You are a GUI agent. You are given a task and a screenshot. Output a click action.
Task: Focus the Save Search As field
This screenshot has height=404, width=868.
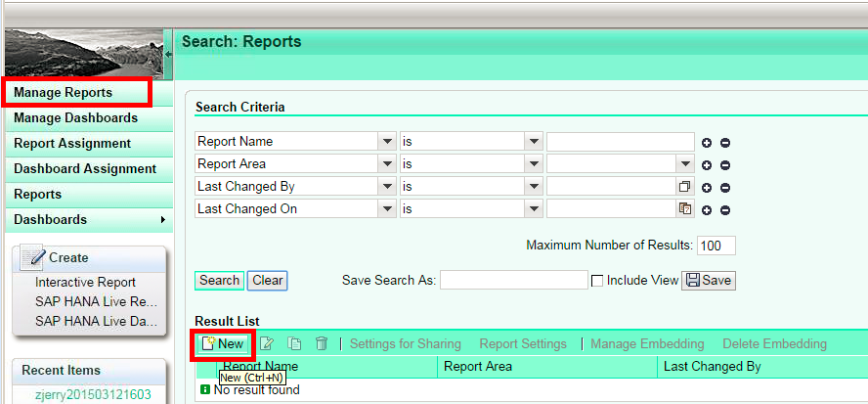(x=514, y=281)
